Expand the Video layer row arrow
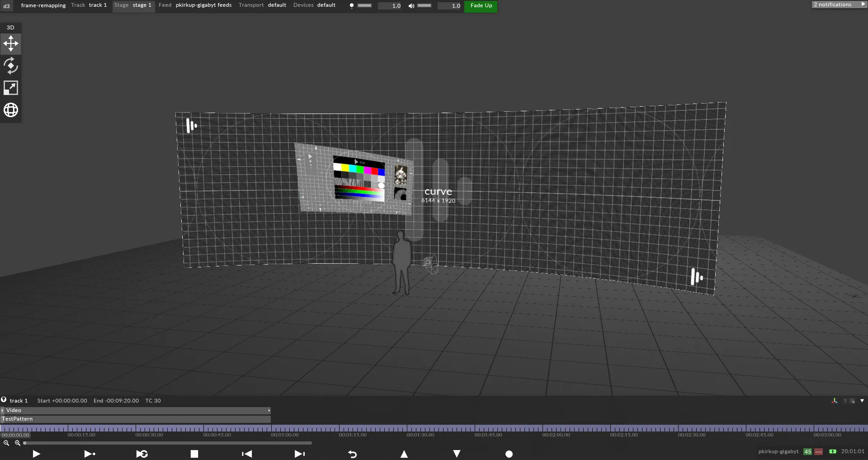The height and width of the screenshot is (460, 868). click(x=269, y=410)
